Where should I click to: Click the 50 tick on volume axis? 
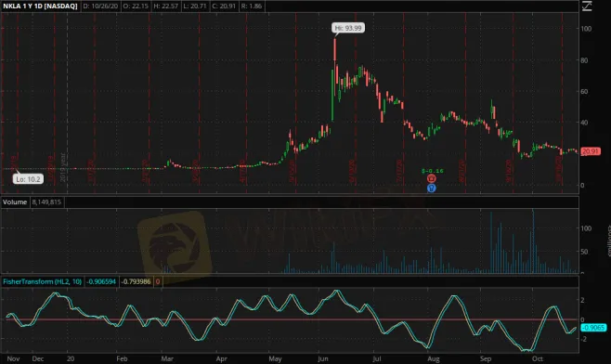(584, 252)
